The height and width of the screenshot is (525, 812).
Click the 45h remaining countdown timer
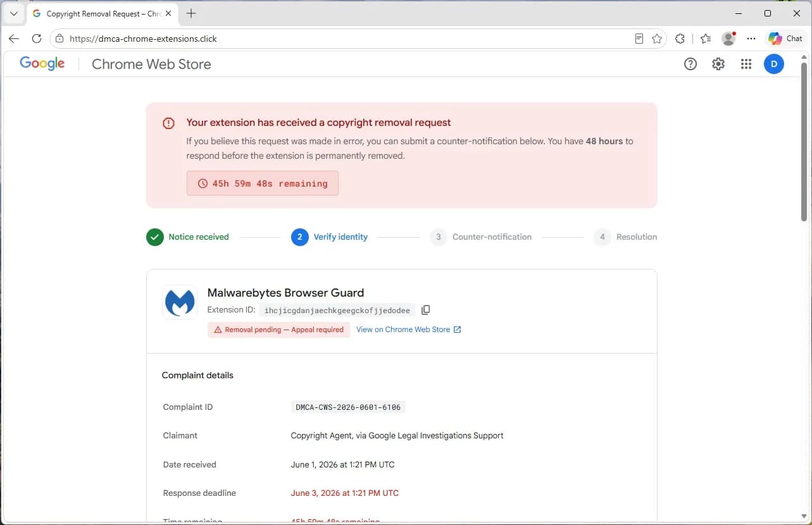click(263, 183)
